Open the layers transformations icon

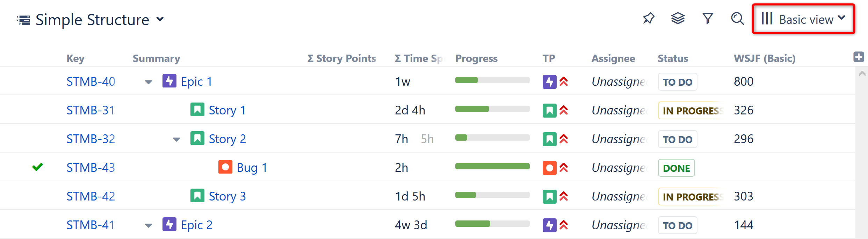678,19
